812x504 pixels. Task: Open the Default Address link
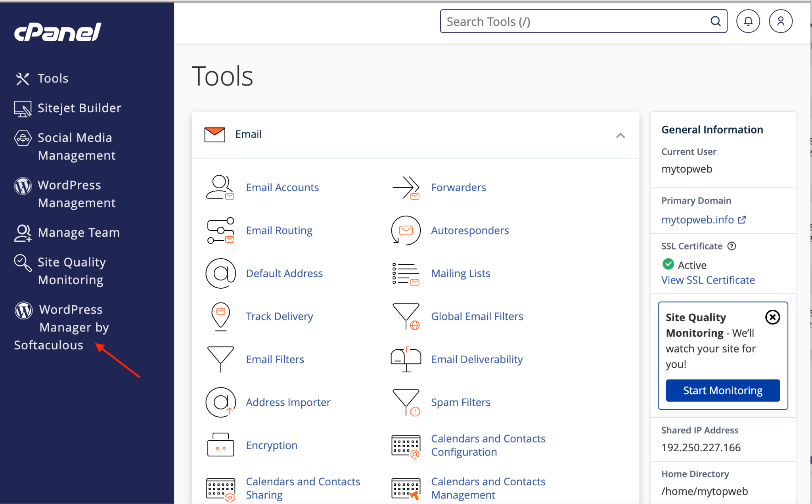tap(284, 273)
